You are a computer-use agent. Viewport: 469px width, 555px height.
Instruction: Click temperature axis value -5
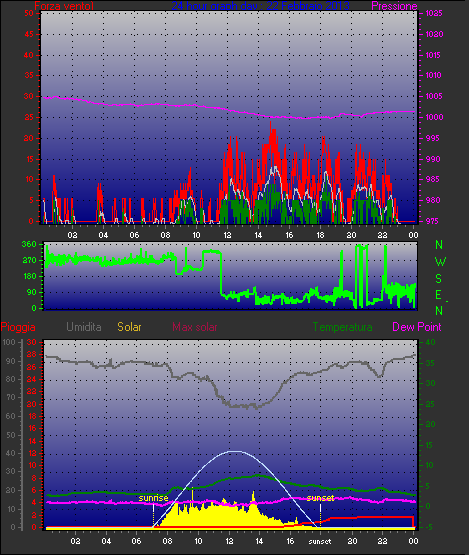click(429, 527)
